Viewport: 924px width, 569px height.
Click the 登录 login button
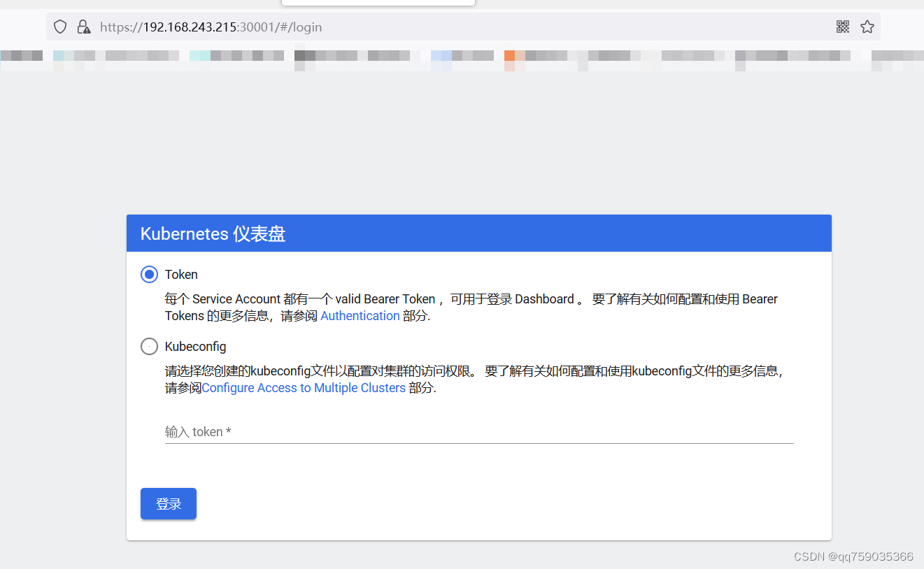(169, 504)
